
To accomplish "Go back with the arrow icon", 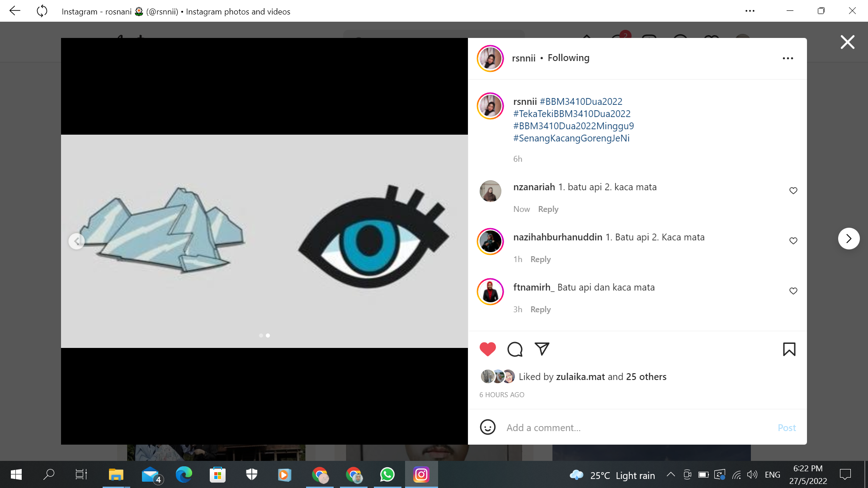I will coord(15,11).
